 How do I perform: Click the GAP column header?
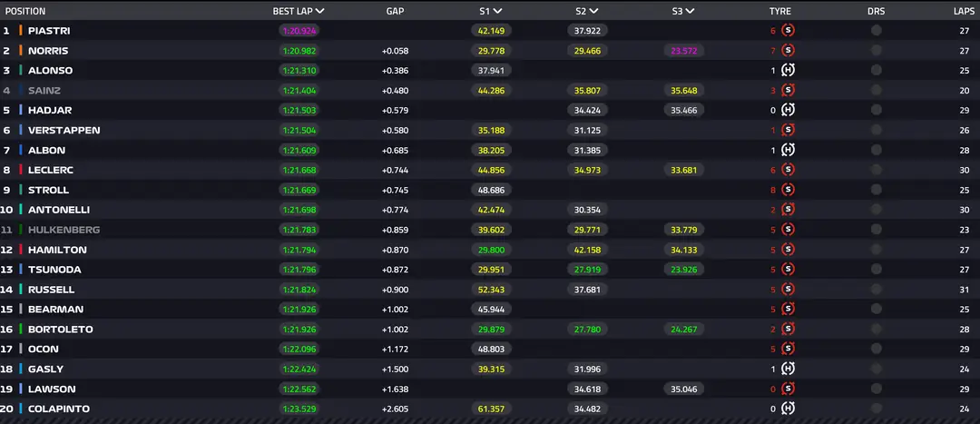pyautogui.click(x=395, y=11)
